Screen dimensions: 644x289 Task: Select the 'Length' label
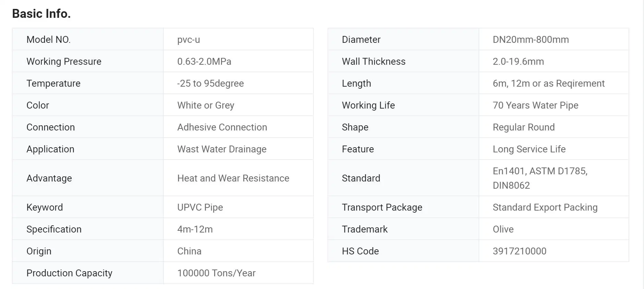tap(356, 83)
